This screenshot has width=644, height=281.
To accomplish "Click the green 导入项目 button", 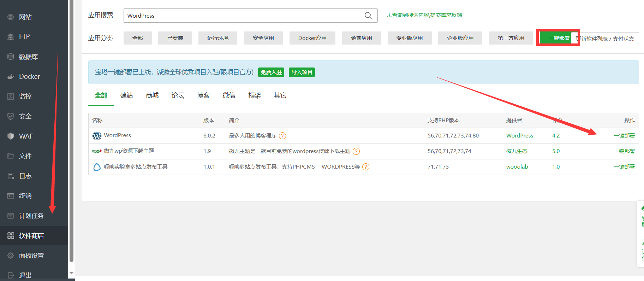I will pos(302,72).
